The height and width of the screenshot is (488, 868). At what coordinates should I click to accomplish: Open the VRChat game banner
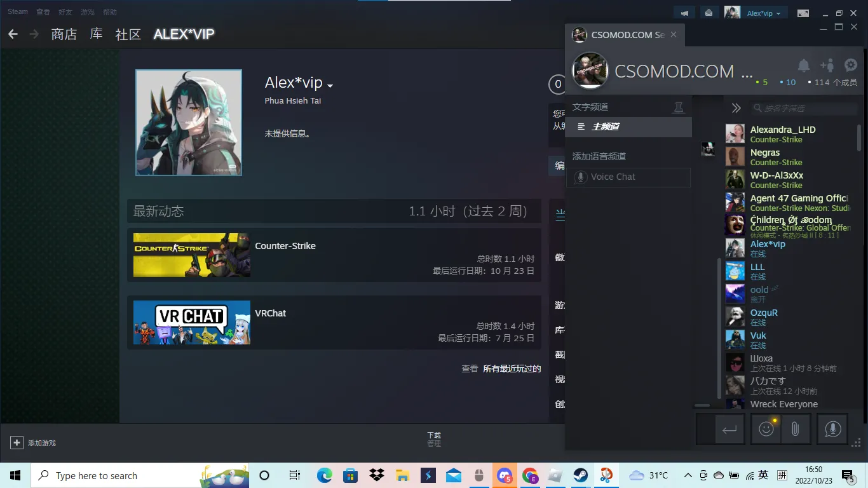tap(192, 322)
